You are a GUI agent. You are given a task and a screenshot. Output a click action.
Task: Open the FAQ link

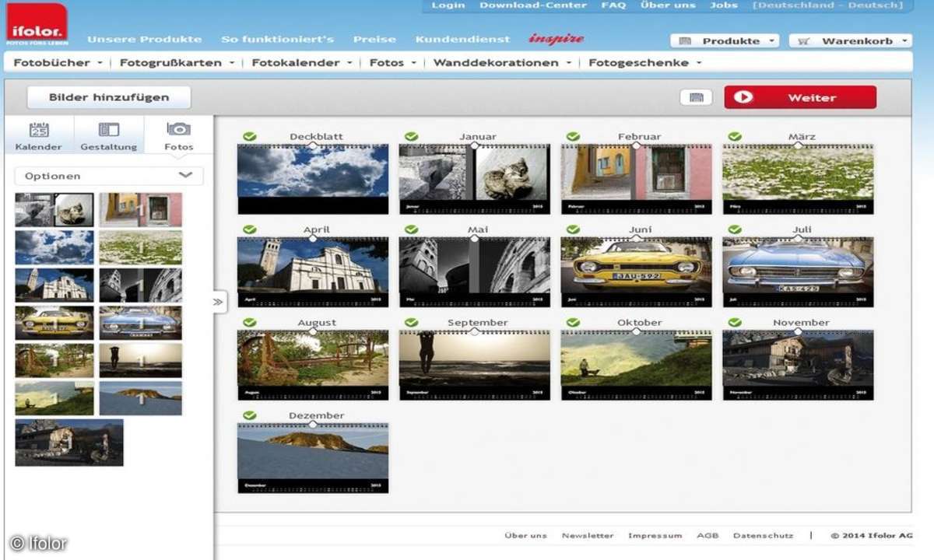(613, 5)
